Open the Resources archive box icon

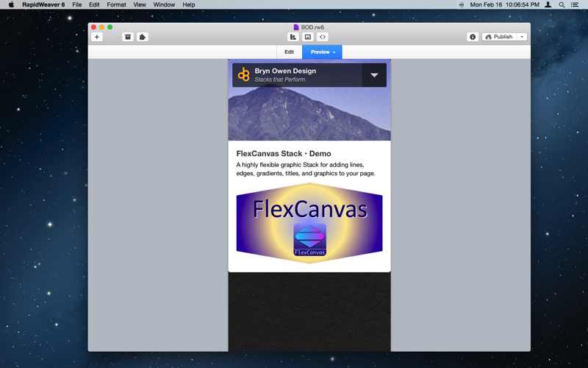click(x=128, y=37)
